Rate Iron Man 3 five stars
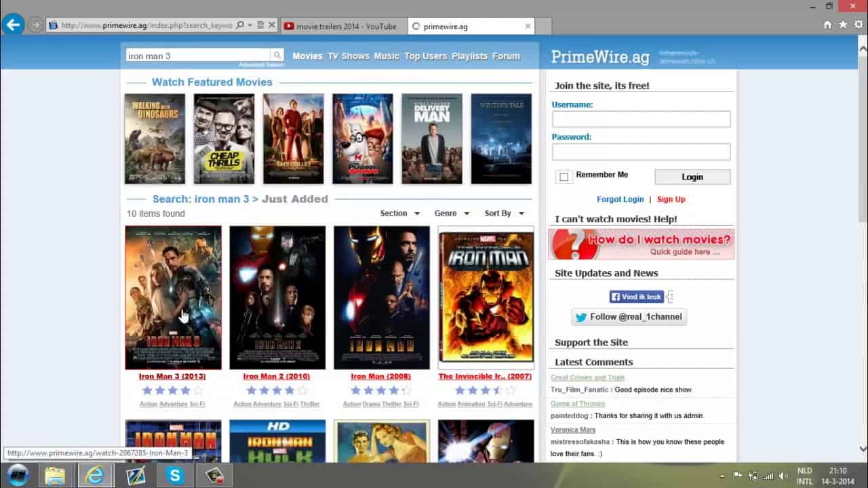Screen dimensions: 868x488 pyautogui.click(x=198, y=390)
